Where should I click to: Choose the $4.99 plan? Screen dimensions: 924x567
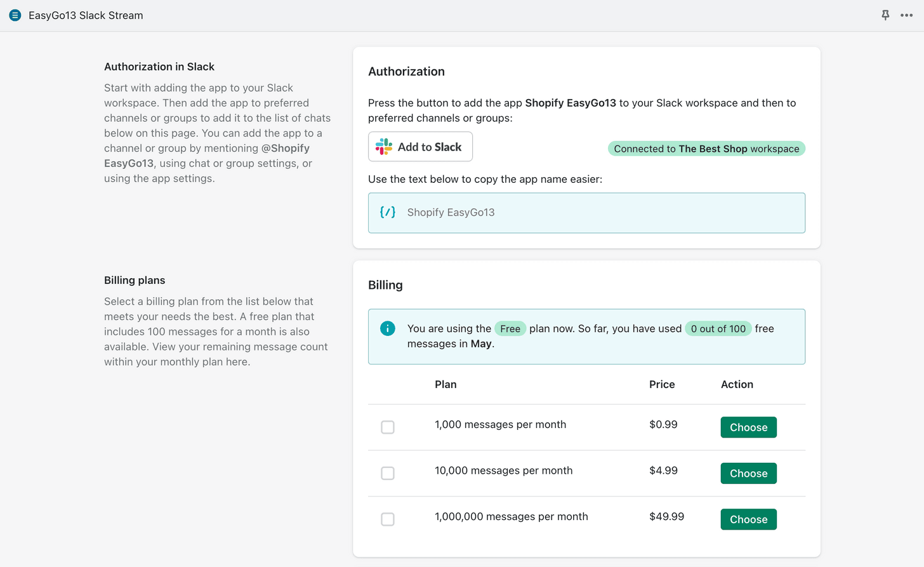(748, 473)
